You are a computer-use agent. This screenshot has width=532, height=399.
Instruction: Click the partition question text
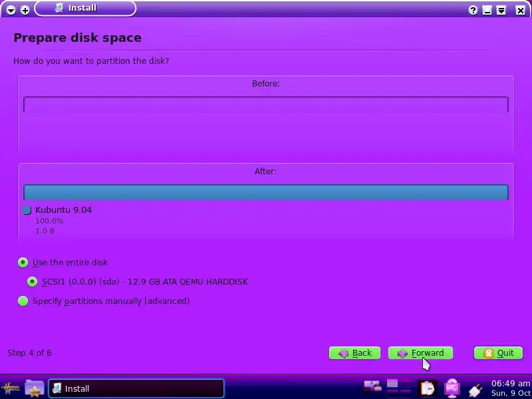coord(91,61)
